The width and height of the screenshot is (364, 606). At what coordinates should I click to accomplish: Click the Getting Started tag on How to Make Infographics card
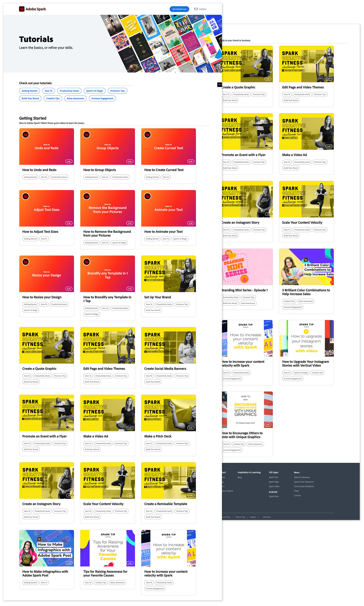tap(30, 582)
